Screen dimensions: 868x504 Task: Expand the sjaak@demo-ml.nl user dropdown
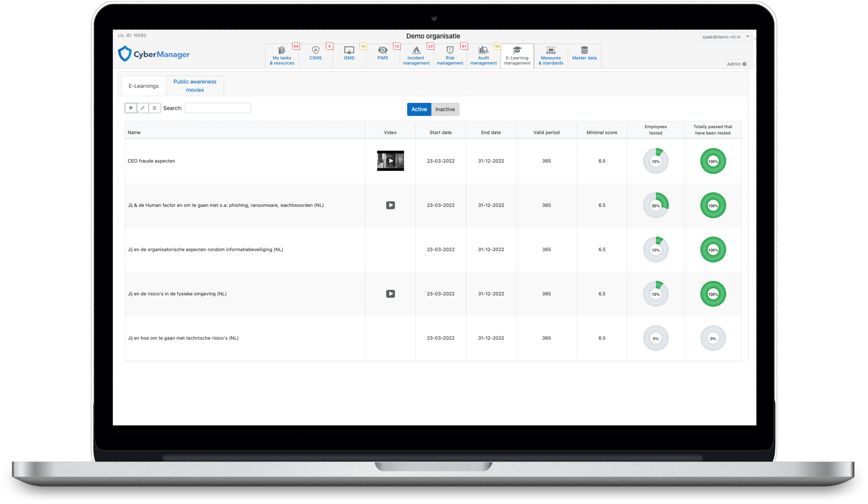[725, 37]
